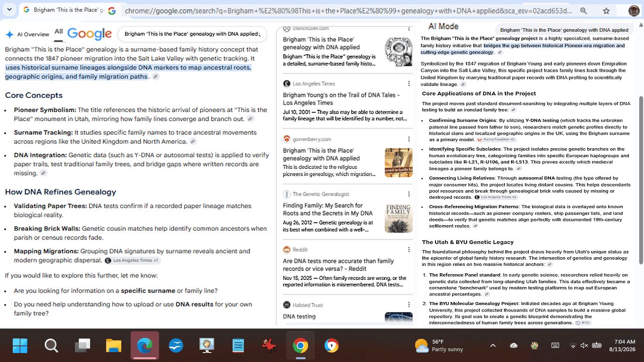The height and width of the screenshot is (362, 644).
Task: Click the AI Mode panel vertical scrollbar
Action: point(640,179)
